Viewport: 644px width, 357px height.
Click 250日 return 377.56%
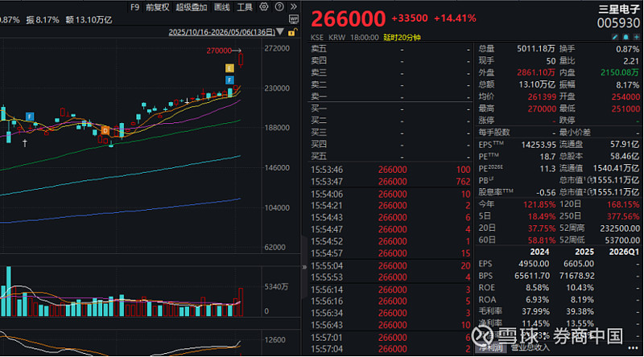pos(623,216)
